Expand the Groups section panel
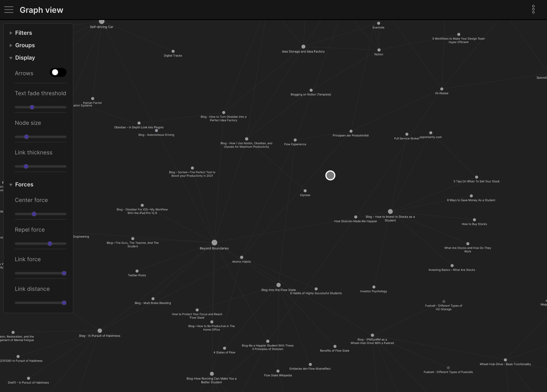 pos(25,45)
